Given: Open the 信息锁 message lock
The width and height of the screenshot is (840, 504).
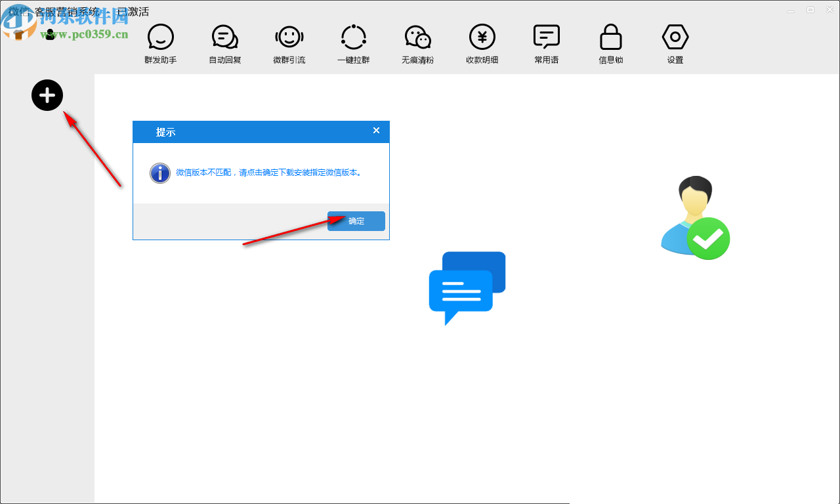Looking at the screenshot, I should [x=611, y=44].
